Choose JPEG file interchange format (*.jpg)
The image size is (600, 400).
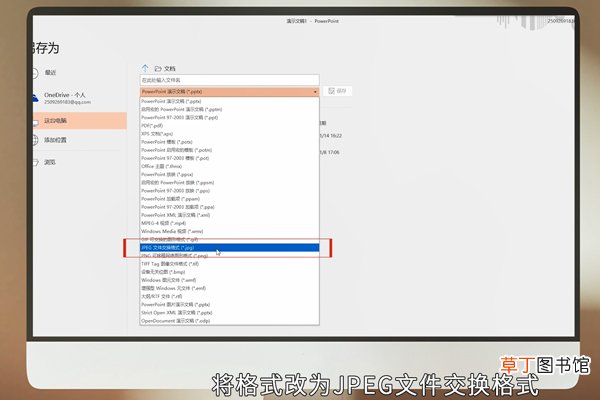click(x=230, y=248)
